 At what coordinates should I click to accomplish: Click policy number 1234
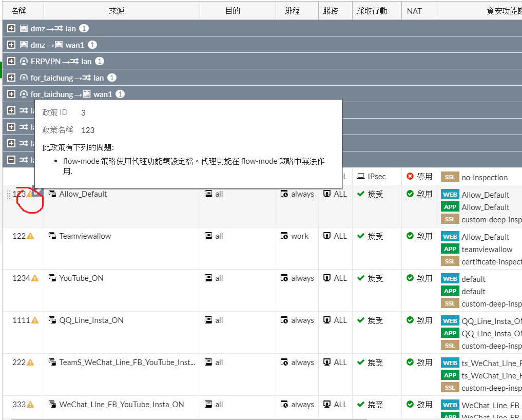(x=22, y=278)
